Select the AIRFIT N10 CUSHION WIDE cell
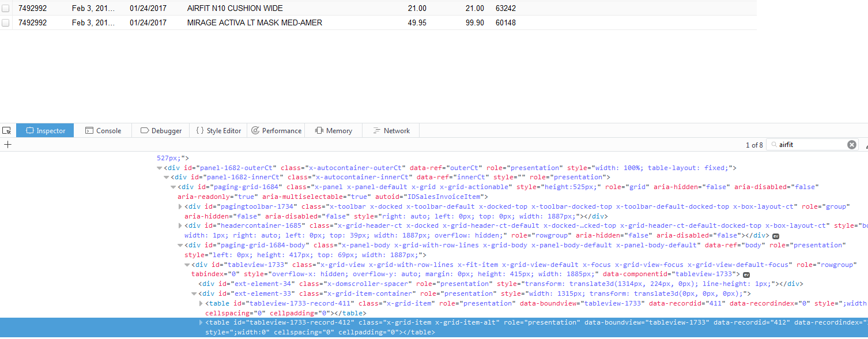This screenshot has width=868, height=339. [x=235, y=9]
